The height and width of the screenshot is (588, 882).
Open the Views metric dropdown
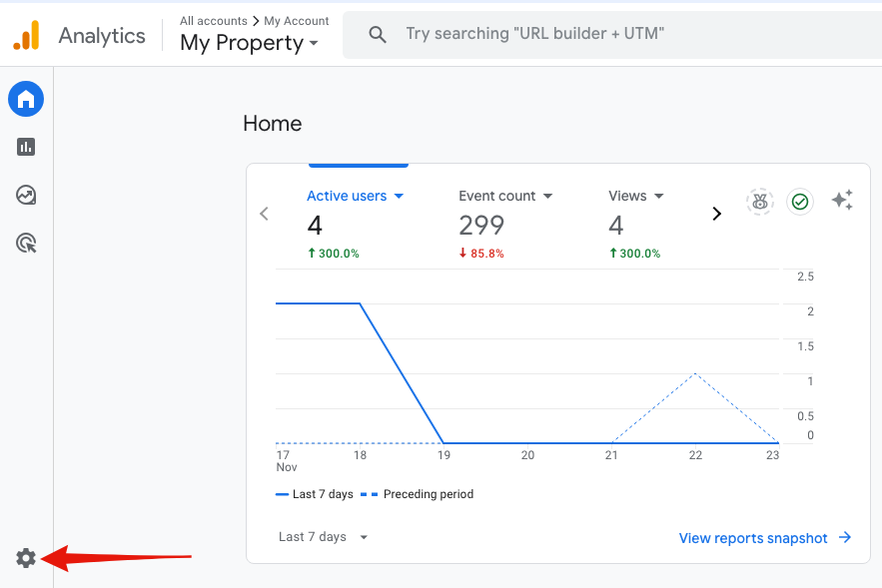(x=636, y=197)
